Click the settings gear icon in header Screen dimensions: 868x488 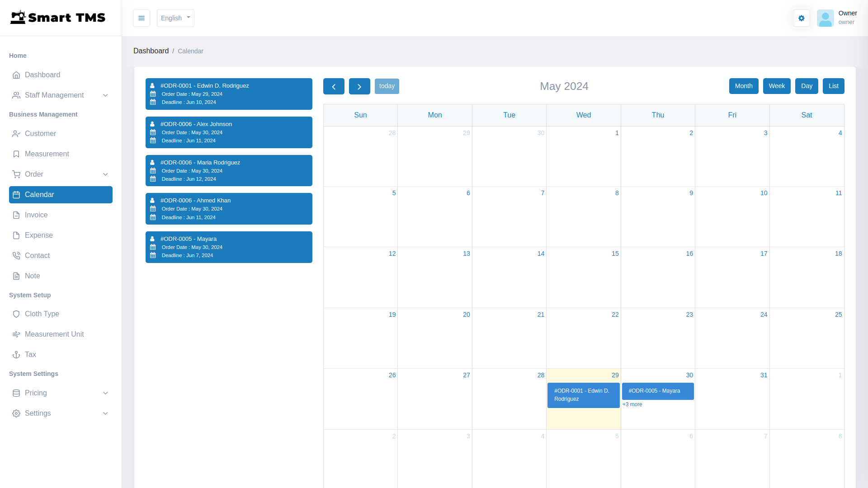(x=801, y=18)
